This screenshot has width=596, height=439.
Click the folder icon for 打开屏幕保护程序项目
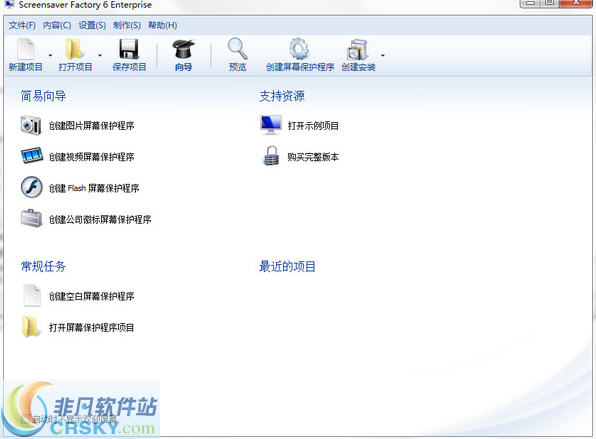point(31,327)
